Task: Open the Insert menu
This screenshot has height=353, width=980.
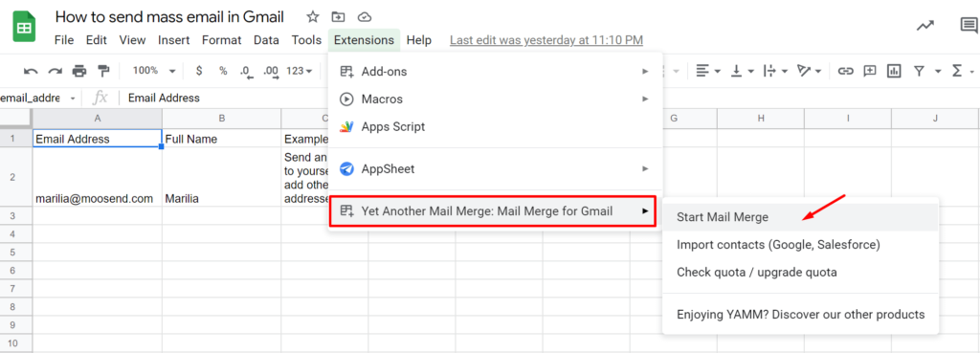Action: tap(174, 40)
